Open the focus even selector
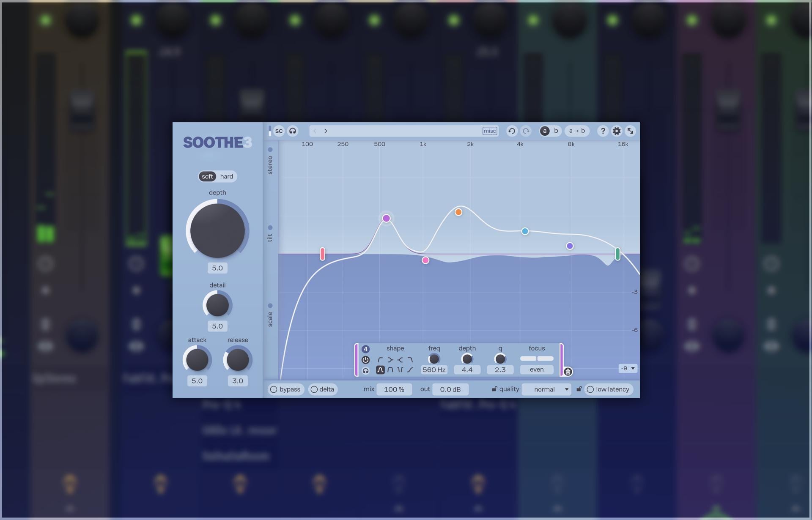812x520 pixels. pyautogui.click(x=537, y=370)
